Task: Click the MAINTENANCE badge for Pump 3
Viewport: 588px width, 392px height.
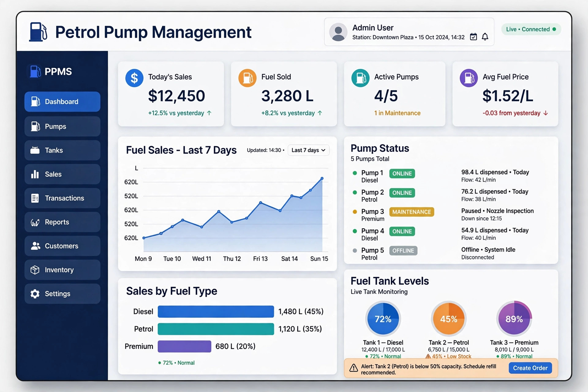Action: [x=412, y=212]
